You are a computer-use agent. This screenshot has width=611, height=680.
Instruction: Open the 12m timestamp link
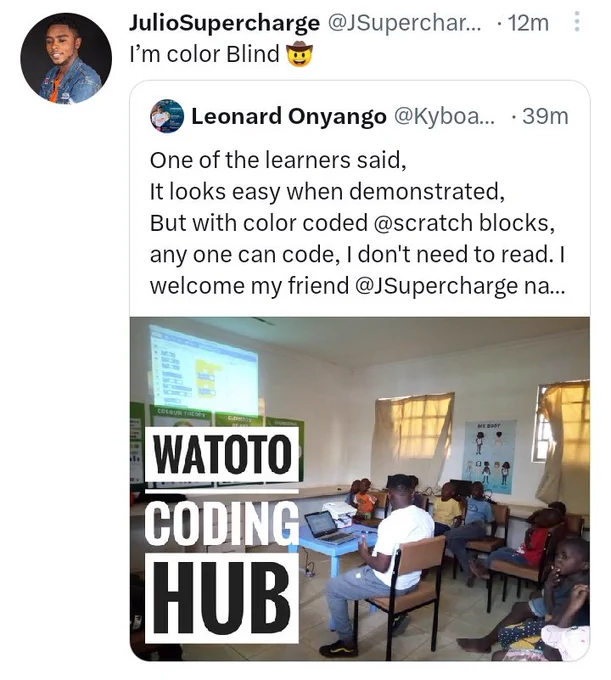coord(528,23)
